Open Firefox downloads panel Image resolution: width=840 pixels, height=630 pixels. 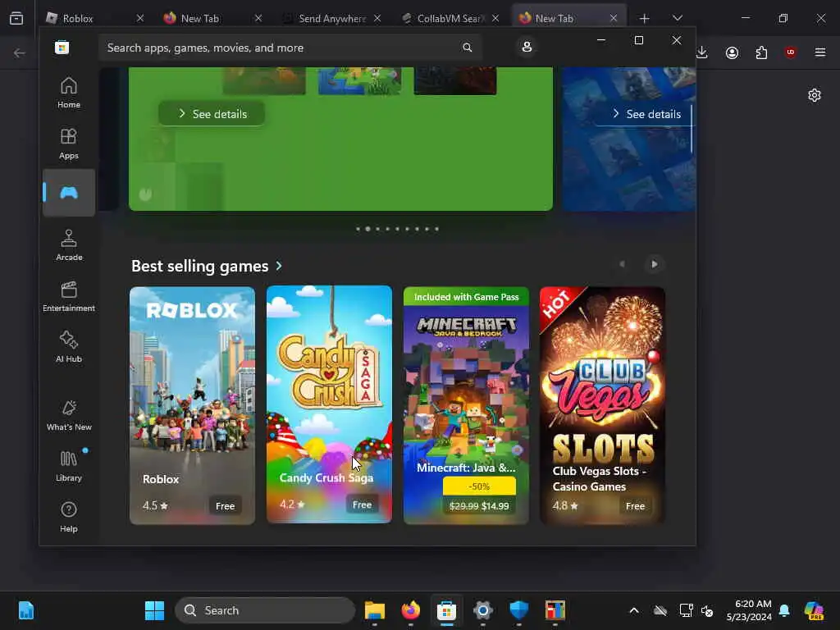point(702,52)
